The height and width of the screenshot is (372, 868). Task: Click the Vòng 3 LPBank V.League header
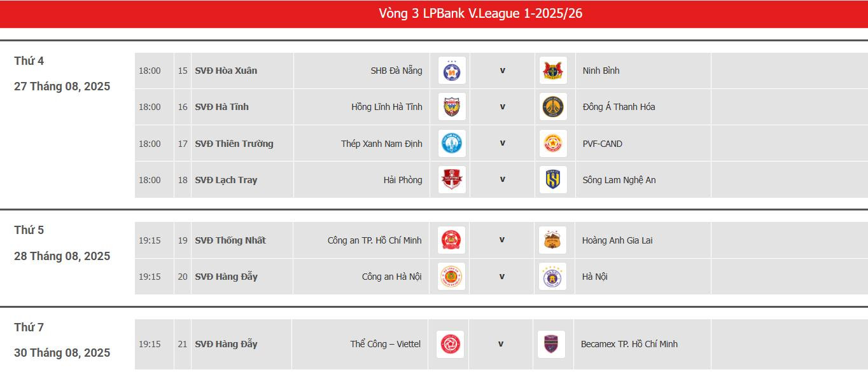(x=480, y=13)
